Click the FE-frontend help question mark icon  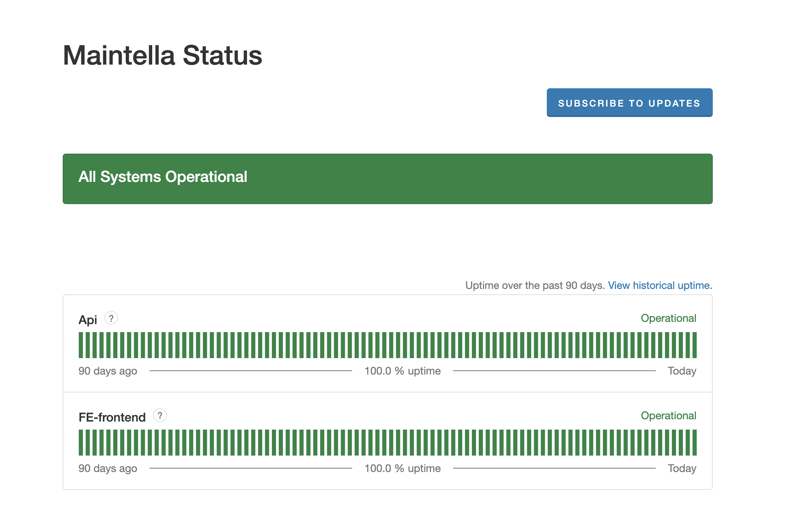[160, 415]
